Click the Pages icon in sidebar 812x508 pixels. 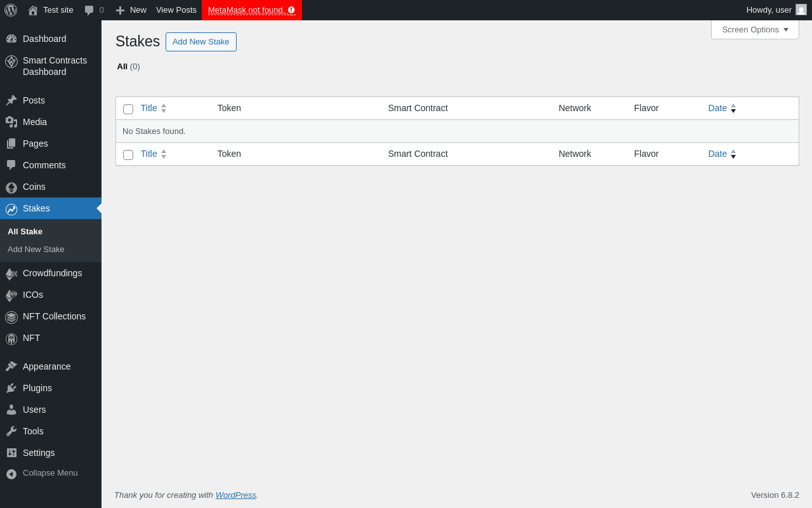point(11,144)
